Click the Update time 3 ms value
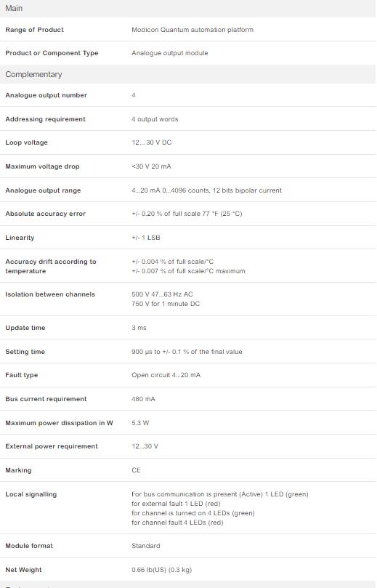377x588 pixels. point(139,328)
